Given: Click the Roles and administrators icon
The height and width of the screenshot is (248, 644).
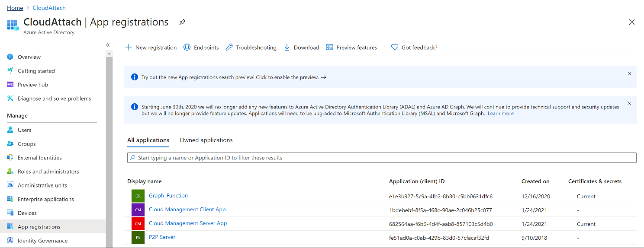Looking at the screenshot, I should click(10, 172).
